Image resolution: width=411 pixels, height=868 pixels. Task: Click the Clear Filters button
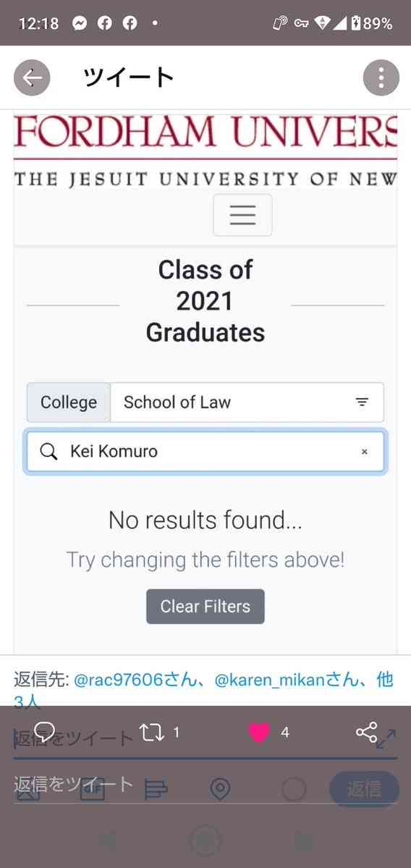[205, 606]
